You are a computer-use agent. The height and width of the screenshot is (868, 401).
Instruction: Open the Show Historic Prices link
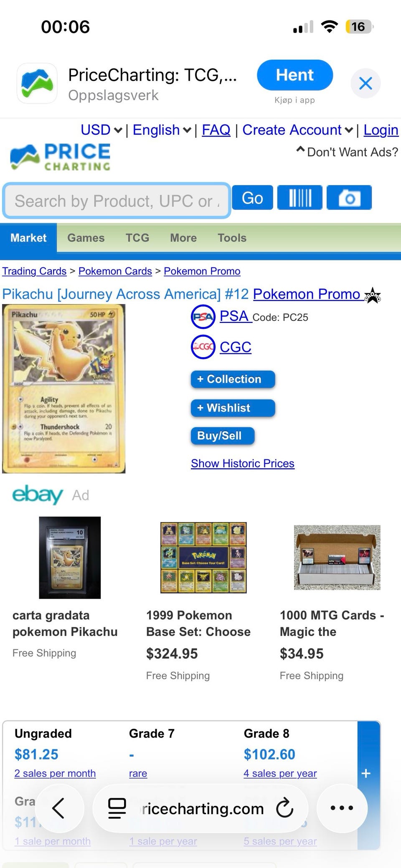(243, 463)
